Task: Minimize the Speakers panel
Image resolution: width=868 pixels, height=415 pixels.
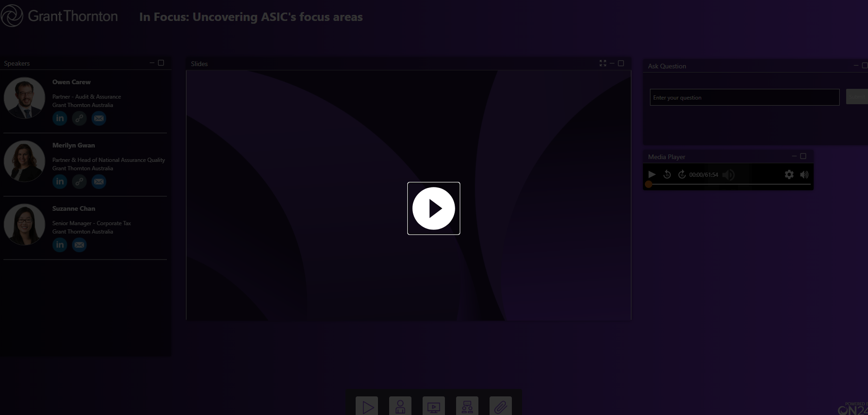Action: pyautogui.click(x=152, y=63)
